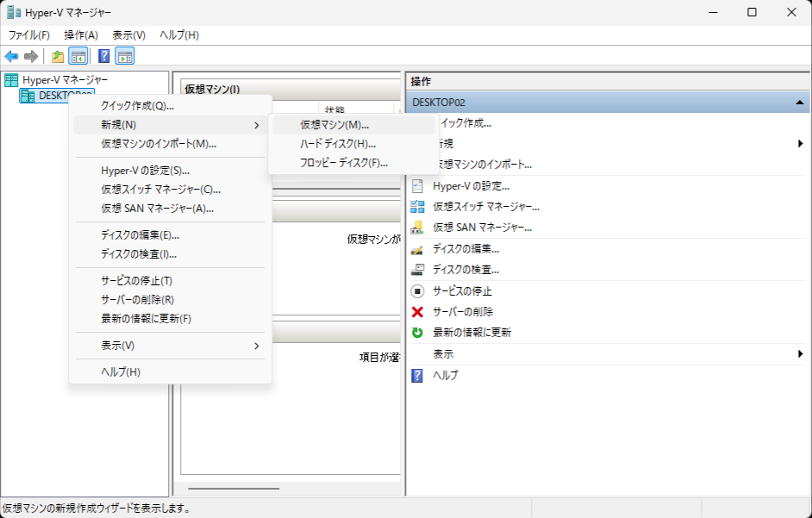Expand the 表示(V) submenu in the context menu
The width and height of the screenshot is (812, 518).
(170, 346)
